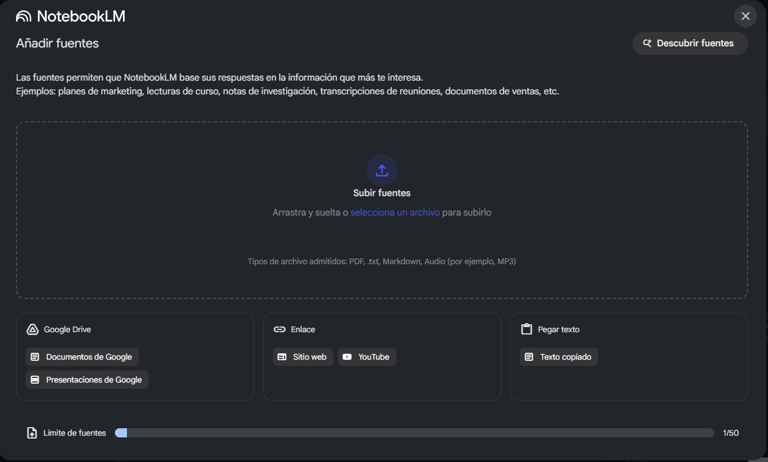The image size is (768, 462).
Task: Click the Límite de fuentes label
Action: tap(74, 433)
